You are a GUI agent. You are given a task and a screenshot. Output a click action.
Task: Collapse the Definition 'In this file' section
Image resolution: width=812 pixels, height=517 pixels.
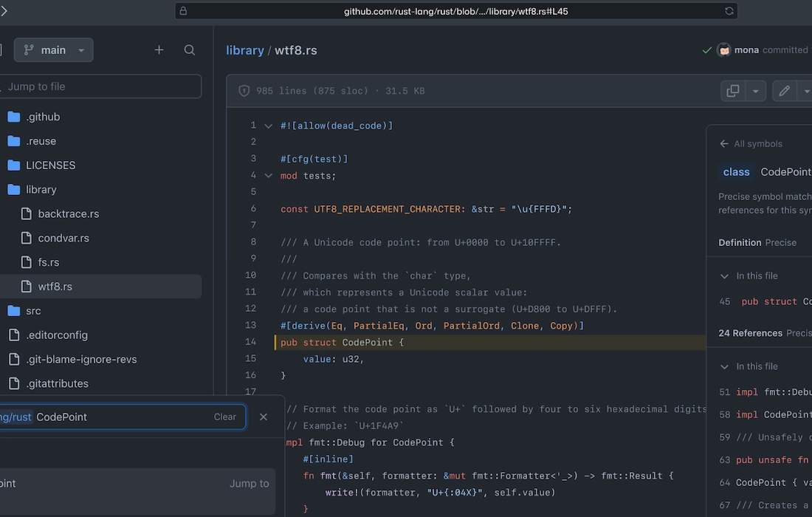click(724, 275)
